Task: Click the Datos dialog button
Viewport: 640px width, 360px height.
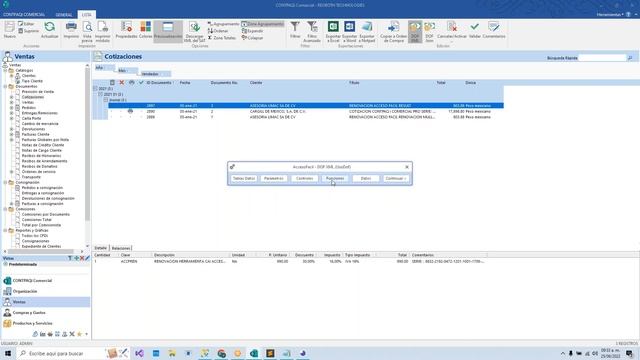Action: tap(366, 178)
